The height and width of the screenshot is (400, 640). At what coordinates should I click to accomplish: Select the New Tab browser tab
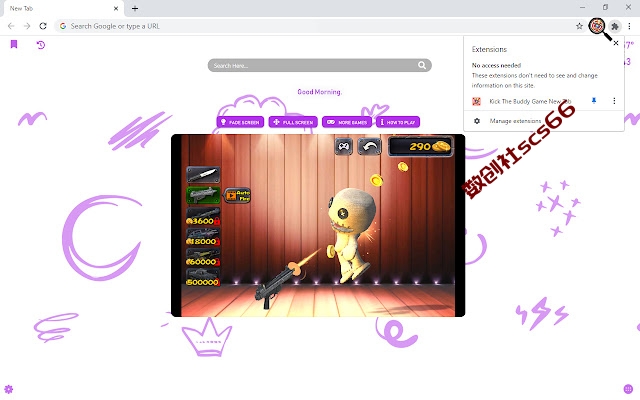(x=62, y=9)
